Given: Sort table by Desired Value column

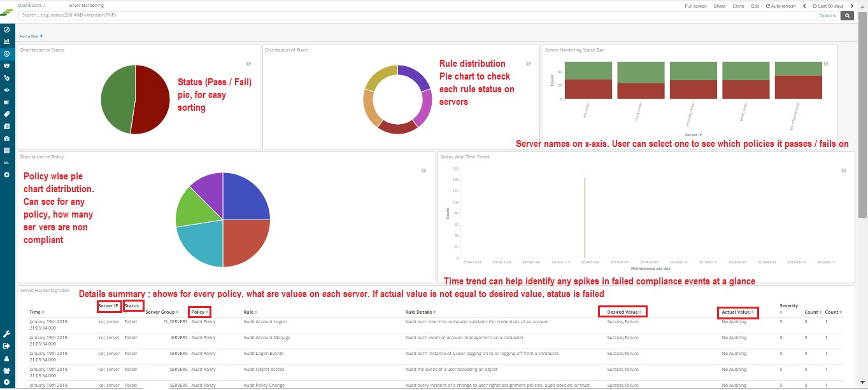Looking at the screenshot, I should click(x=623, y=312).
